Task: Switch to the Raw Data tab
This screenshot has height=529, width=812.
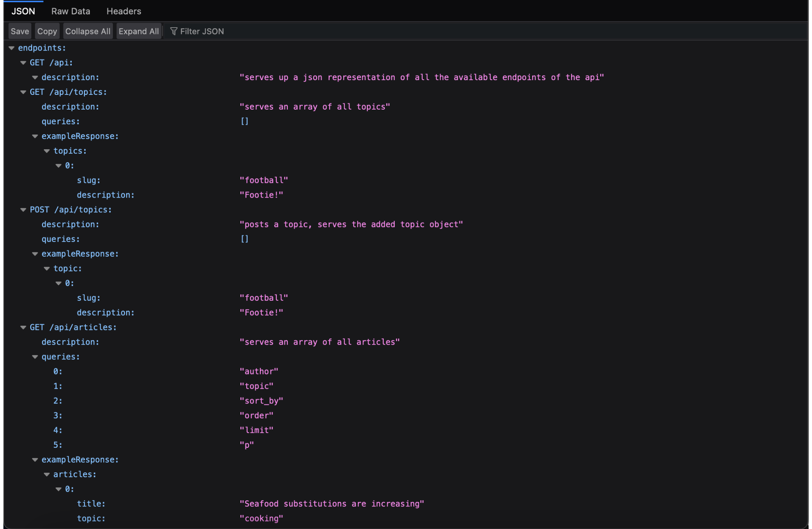Action: [x=71, y=11]
